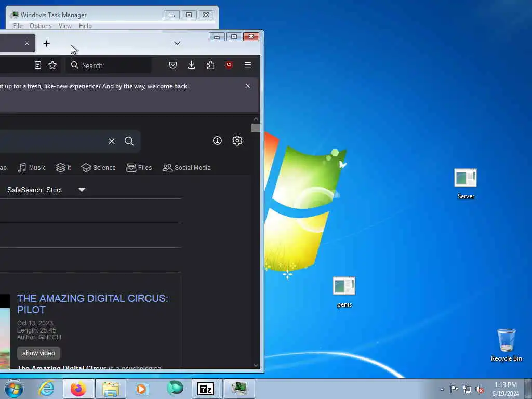Bookmark this page with the star
The width and height of the screenshot is (532, 399).
(52, 65)
